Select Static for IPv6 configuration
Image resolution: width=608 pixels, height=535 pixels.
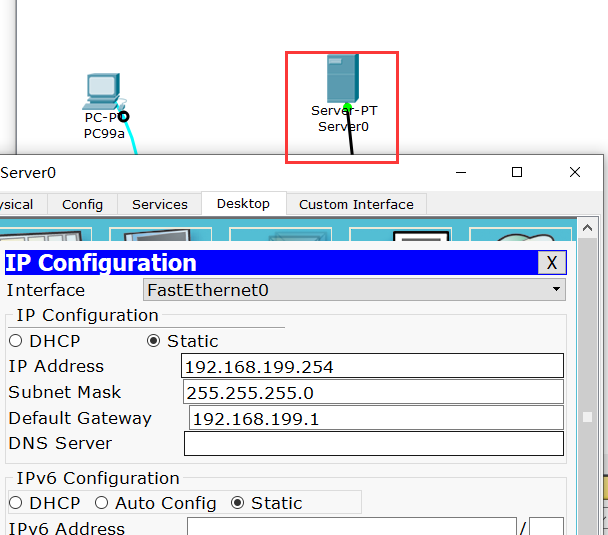coord(237,503)
